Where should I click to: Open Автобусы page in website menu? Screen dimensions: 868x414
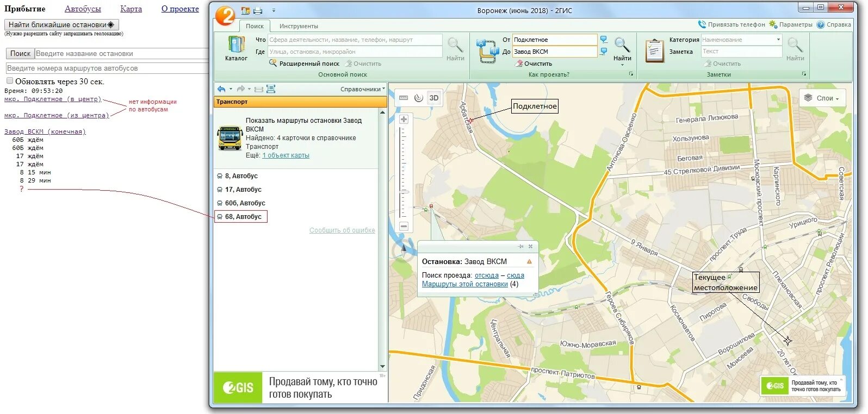coord(83,9)
